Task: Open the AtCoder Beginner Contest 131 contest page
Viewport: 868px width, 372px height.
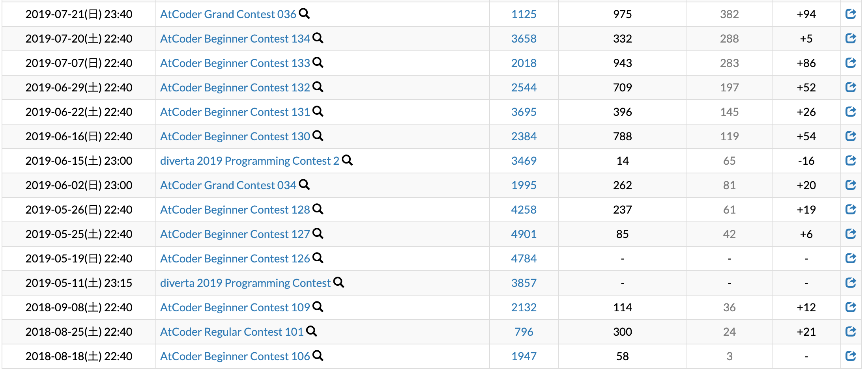Action: (x=235, y=112)
